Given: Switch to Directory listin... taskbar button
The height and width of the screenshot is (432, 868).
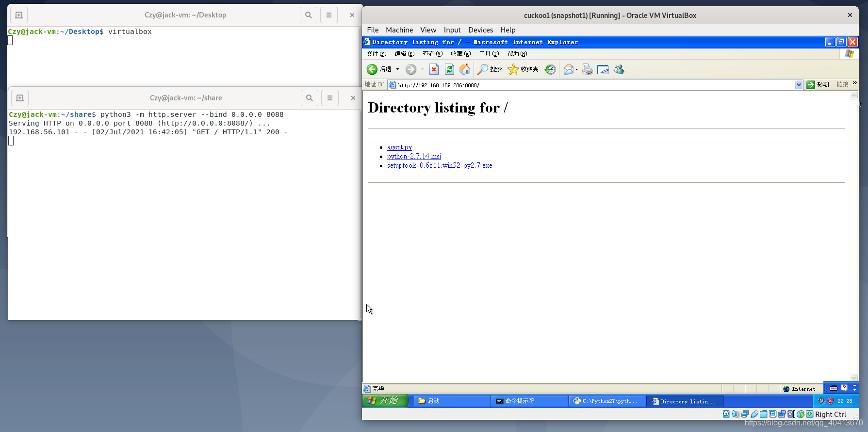Looking at the screenshot, I should coord(685,401).
